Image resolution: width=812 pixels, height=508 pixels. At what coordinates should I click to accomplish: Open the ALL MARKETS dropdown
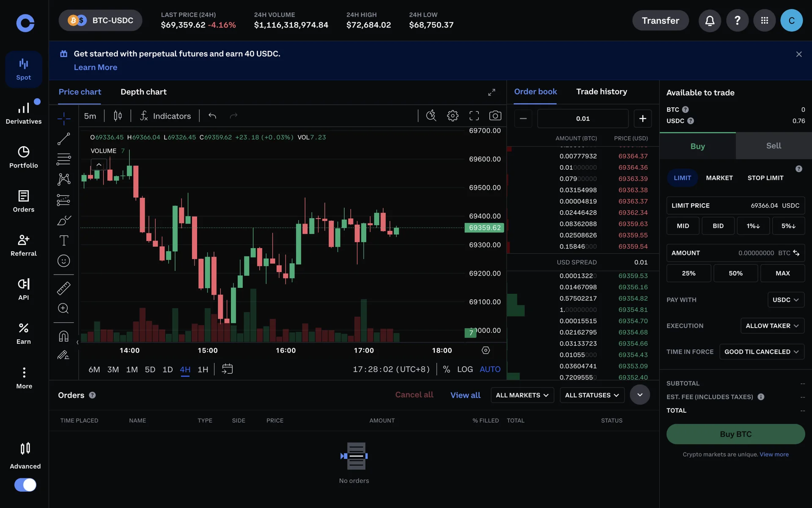click(522, 395)
